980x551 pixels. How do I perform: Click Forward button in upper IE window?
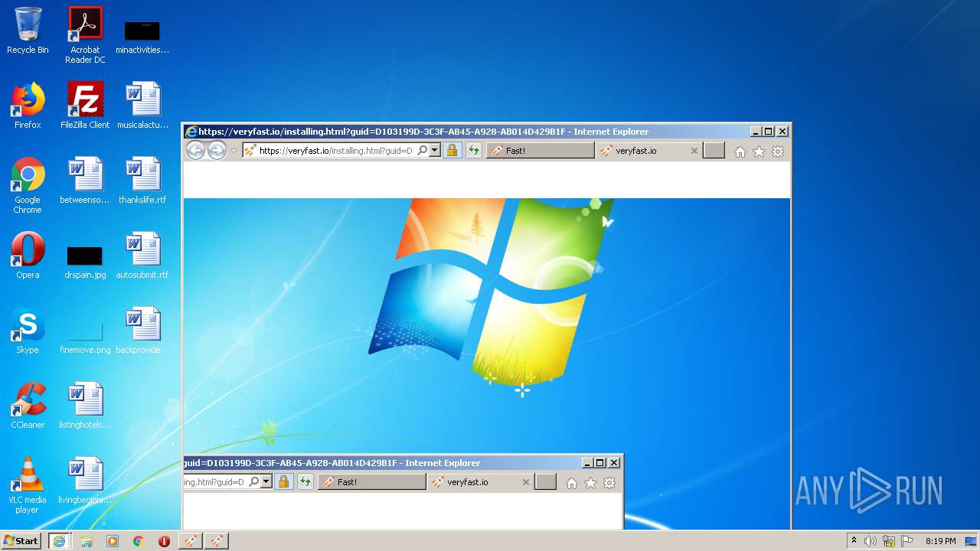[217, 151]
